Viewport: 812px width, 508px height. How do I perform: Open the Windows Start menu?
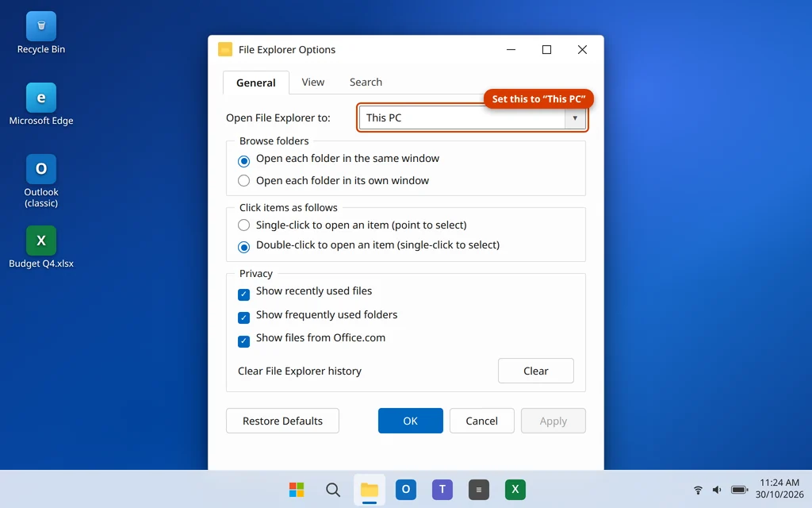297,489
